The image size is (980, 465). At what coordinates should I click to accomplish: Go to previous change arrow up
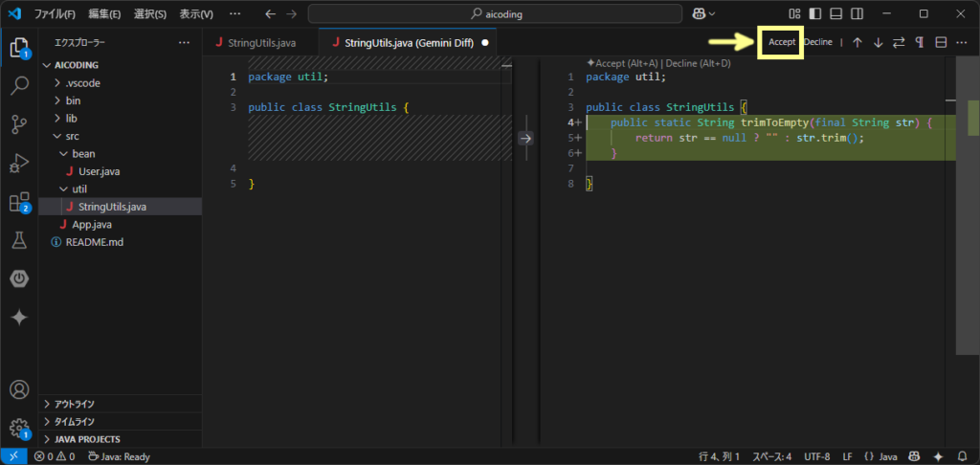[857, 42]
